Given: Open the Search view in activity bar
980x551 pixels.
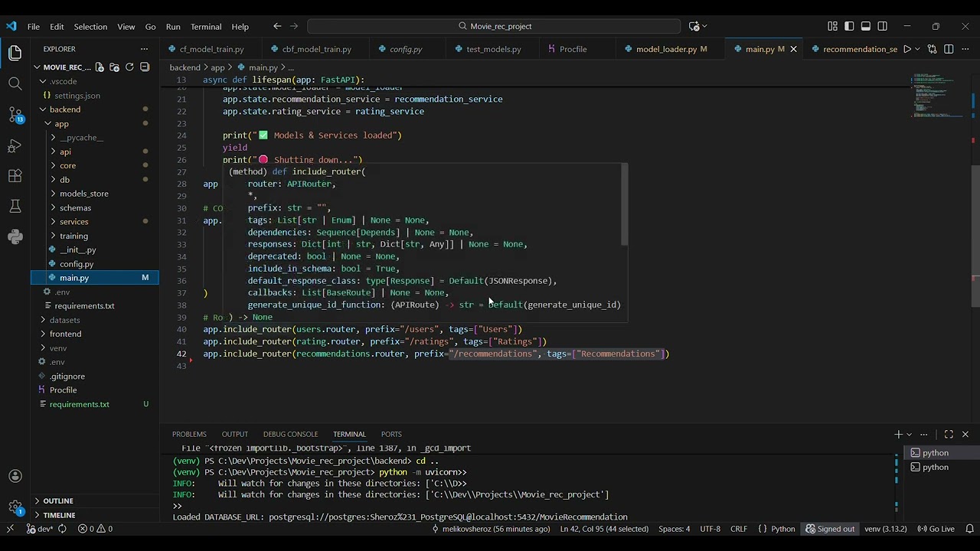Looking at the screenshot, I should (15, 83).
